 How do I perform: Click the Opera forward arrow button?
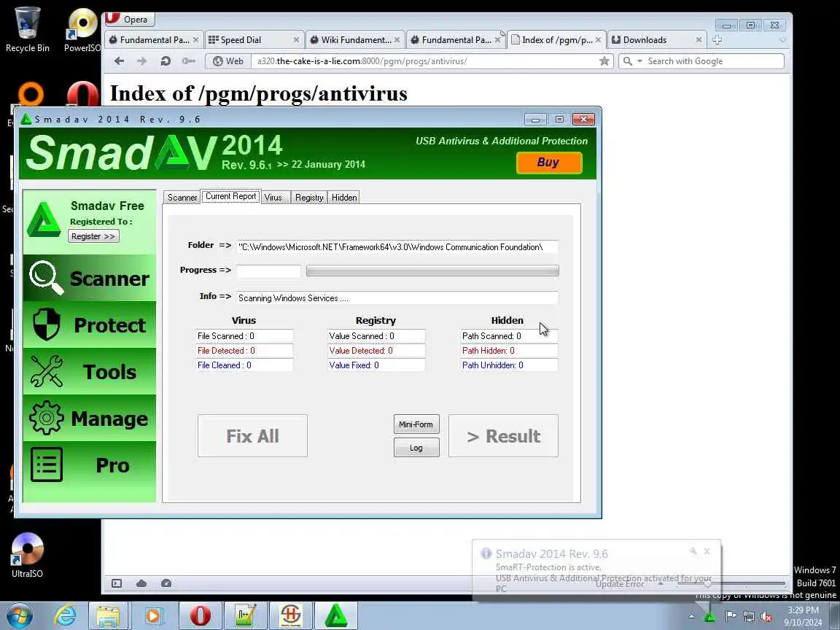click(x=142, y=61)
